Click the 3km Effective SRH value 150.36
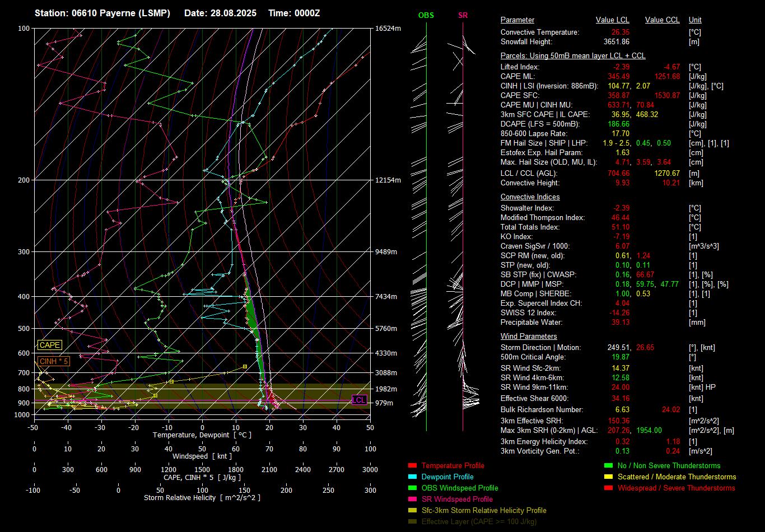Image resolution: width=765 pixels, height=532 pixels. click(x=619, y=421)
